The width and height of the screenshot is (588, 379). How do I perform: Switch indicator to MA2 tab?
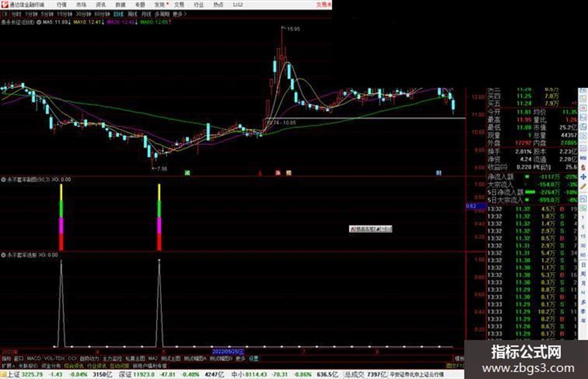tap(152, 358)
